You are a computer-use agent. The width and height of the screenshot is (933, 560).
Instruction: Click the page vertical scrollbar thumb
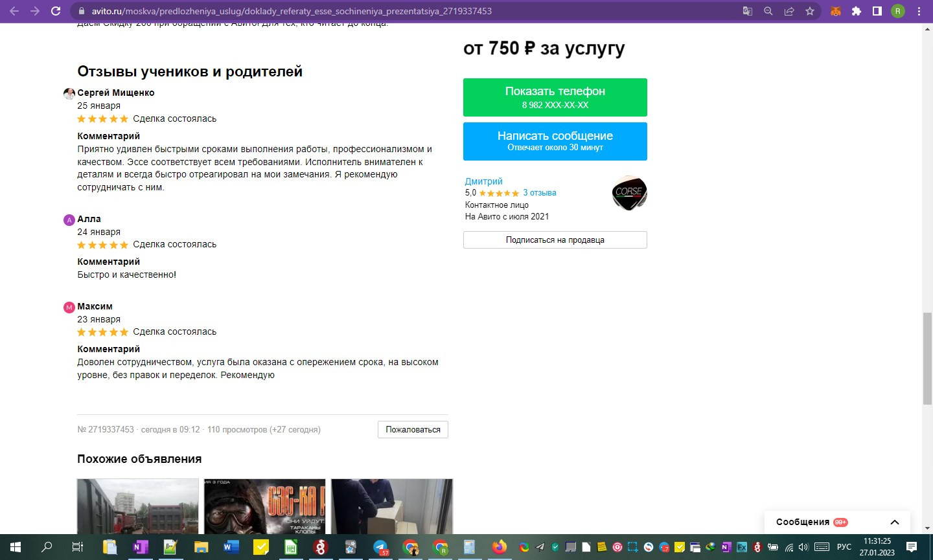point(927,358)
